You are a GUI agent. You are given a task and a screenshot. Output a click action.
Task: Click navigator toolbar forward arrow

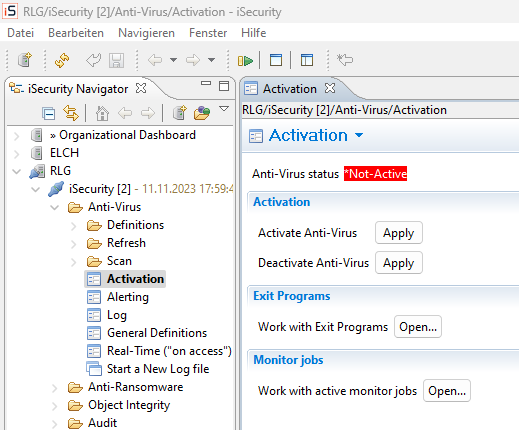(148, 113)
